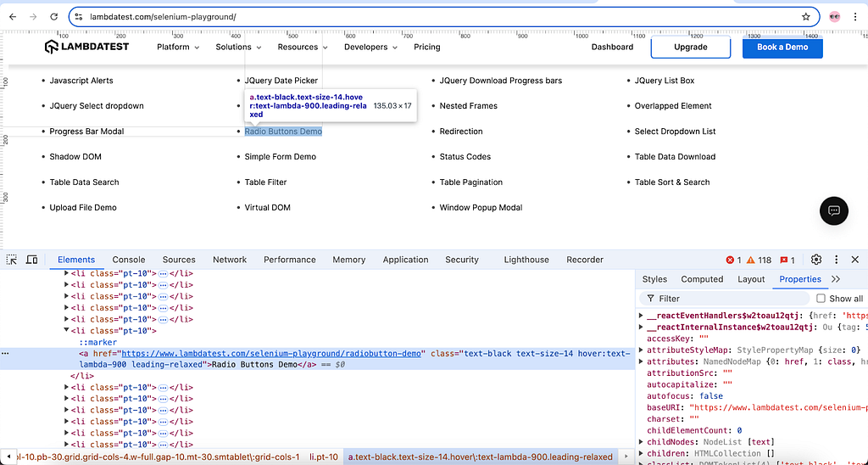This screenshot has height=465, width=868.
Task: Open the Performance tab
Action: point(290,260)
